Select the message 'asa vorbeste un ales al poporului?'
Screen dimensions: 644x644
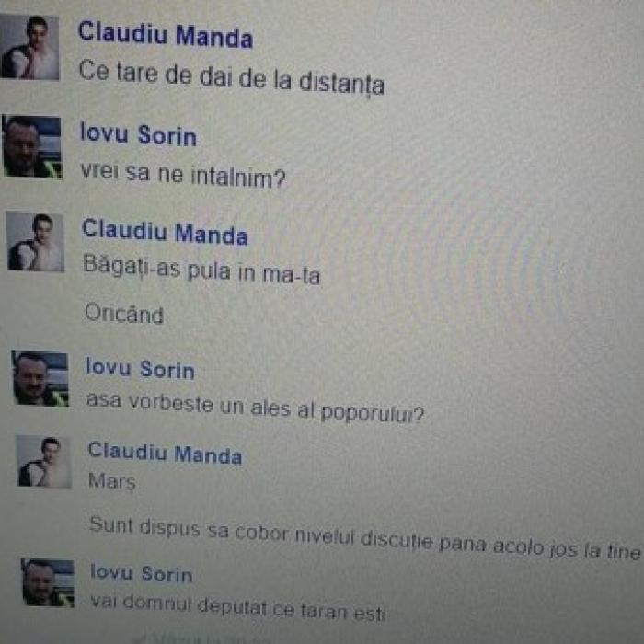tap(255, 407)
